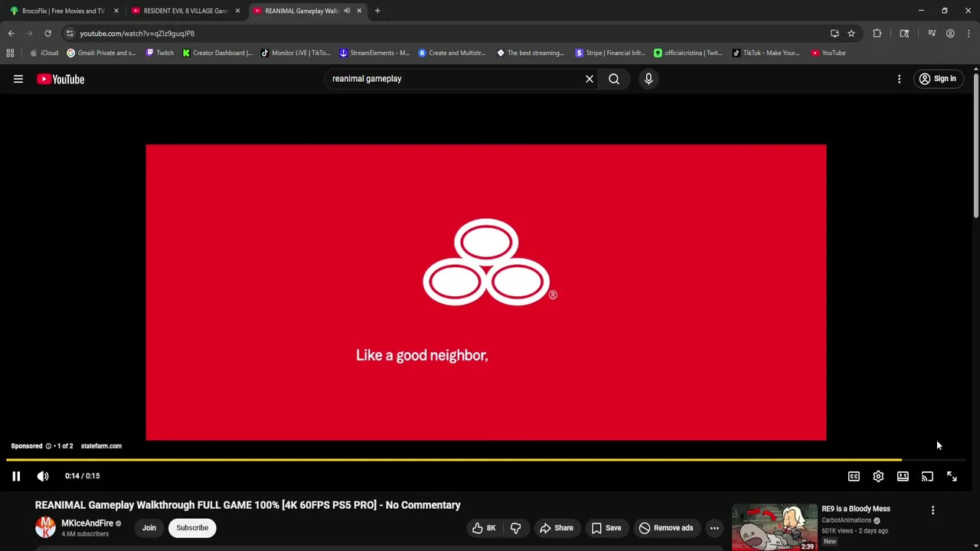Screen dimensions: 980x551
Task: Enter full screen mode
Action: (952, 476)
